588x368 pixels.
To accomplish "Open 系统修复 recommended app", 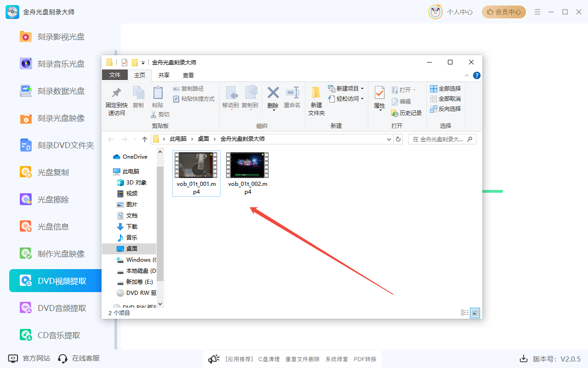I will coord(337,359).
